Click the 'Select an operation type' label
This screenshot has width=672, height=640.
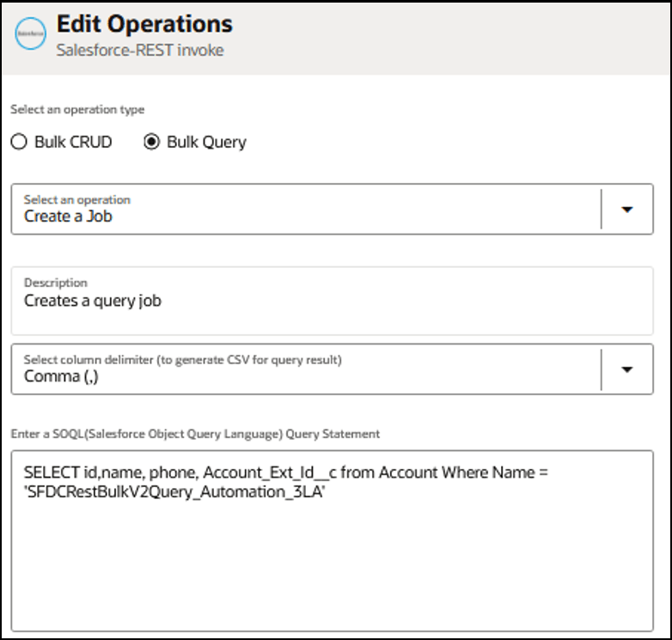coord(77,110)
